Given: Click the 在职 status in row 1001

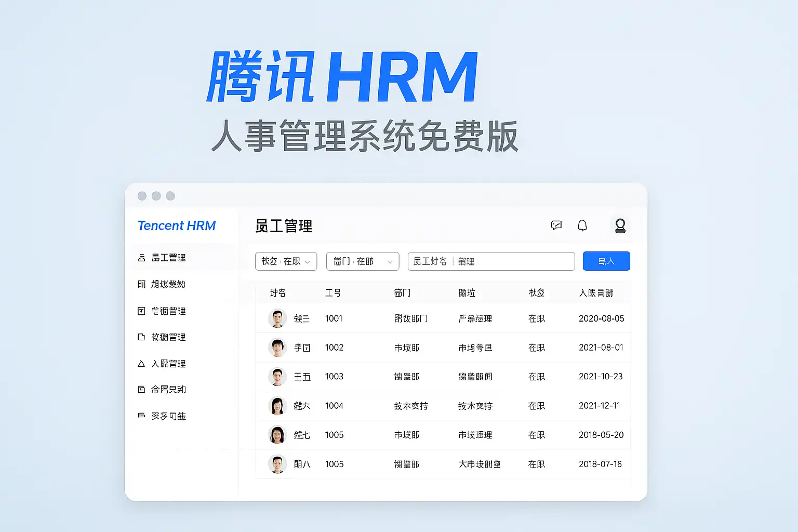Looking at the screenshot, I should [537, 318].
